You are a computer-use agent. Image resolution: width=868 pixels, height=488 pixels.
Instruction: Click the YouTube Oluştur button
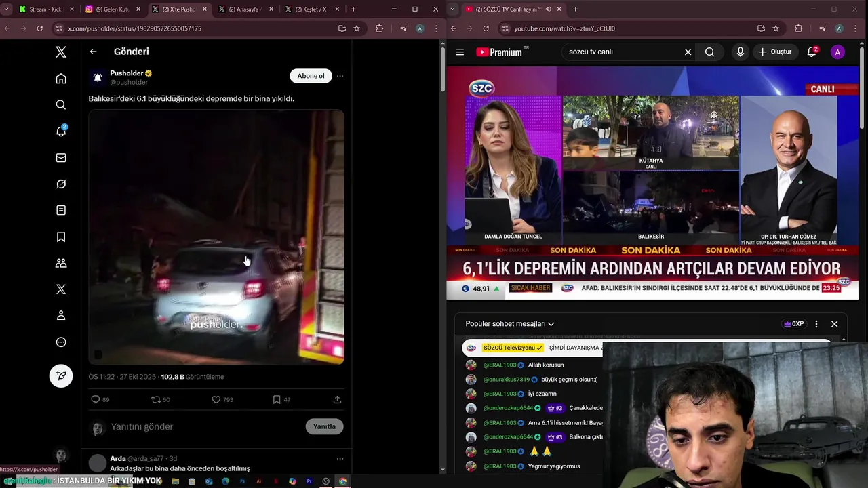click(x=774, y=52)
